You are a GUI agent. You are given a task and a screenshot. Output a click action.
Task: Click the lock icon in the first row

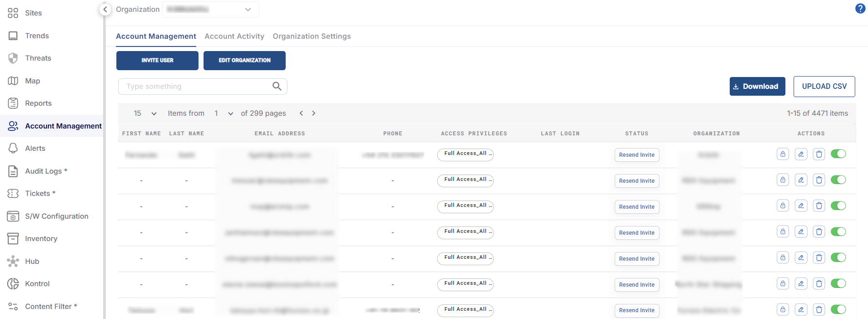point(783,154)
